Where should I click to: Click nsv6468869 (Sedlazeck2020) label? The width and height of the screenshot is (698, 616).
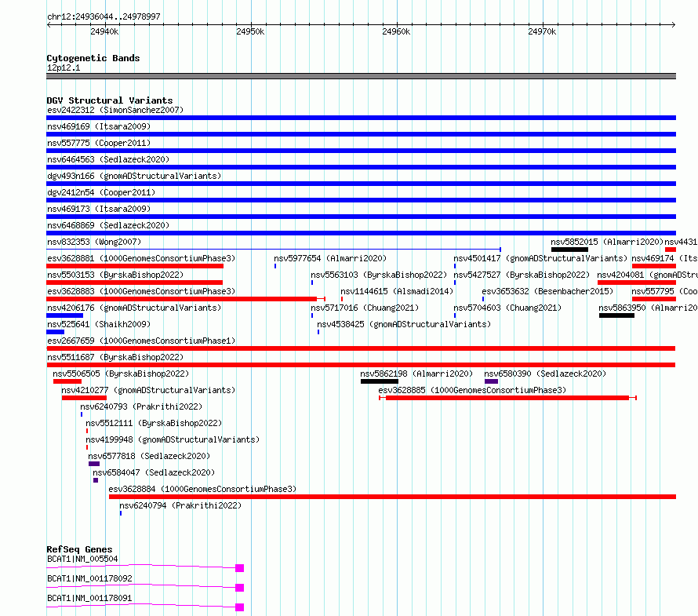108,225
